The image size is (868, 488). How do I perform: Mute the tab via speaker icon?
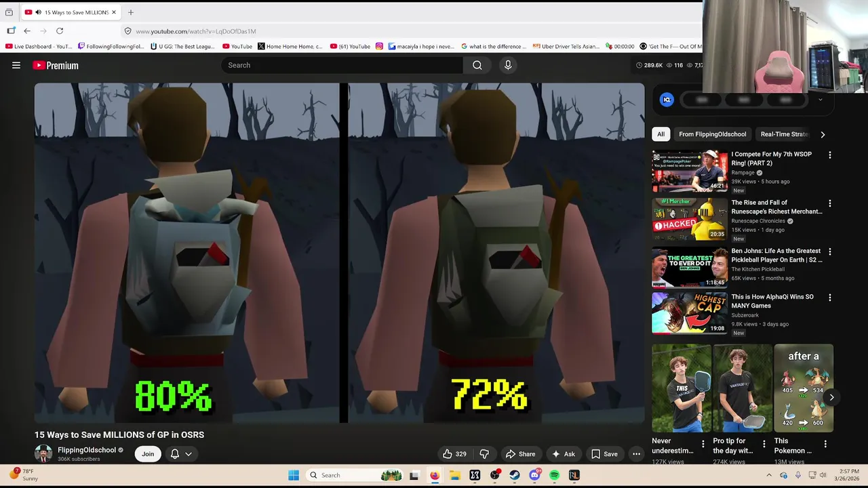pyautogui.click(x=38, y=12)
